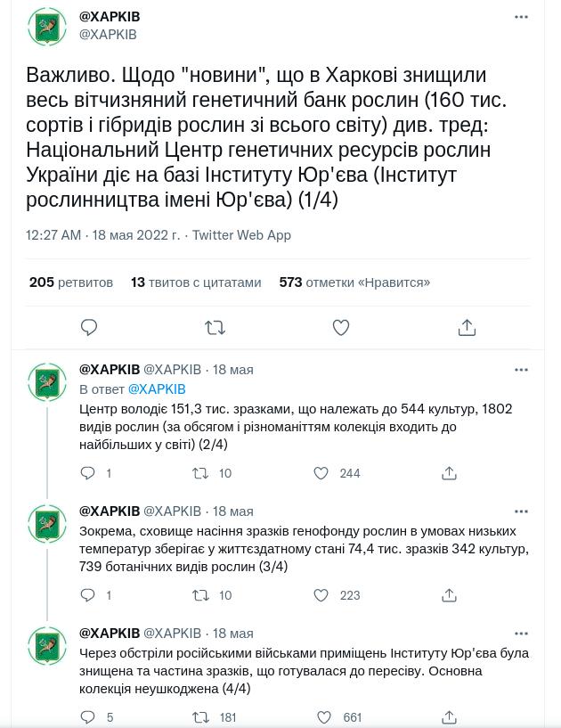Like the main tweet with the heart icon
Screen dimensions: 561x728
point(340,328)
